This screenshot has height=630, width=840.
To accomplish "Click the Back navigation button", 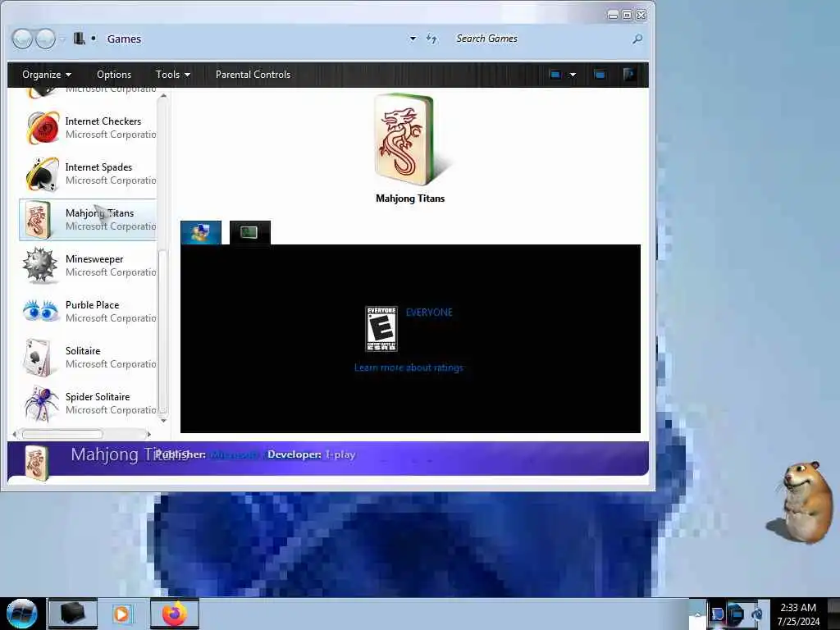I will (22, 39).
